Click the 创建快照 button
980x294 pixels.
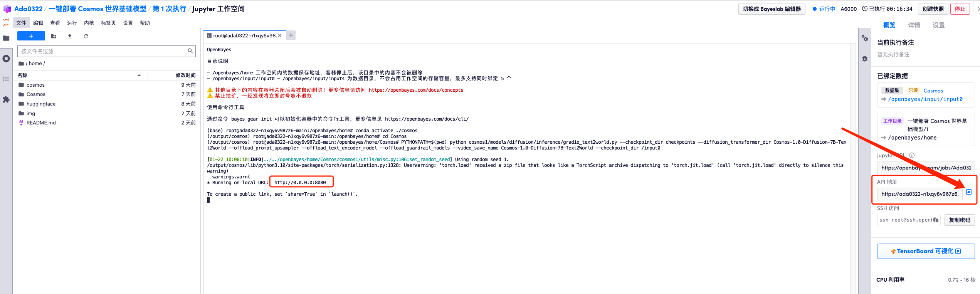(x=933, y=9)
